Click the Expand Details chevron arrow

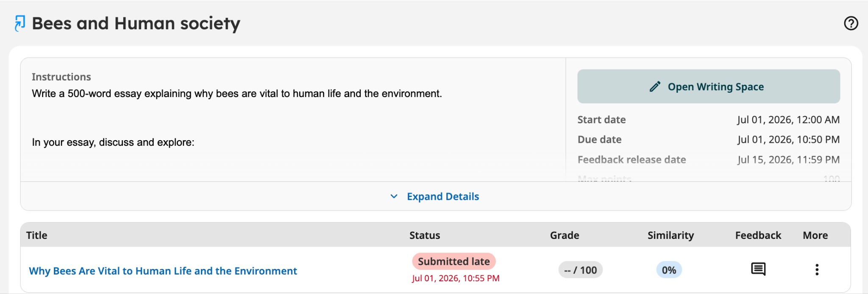(394, 197)
